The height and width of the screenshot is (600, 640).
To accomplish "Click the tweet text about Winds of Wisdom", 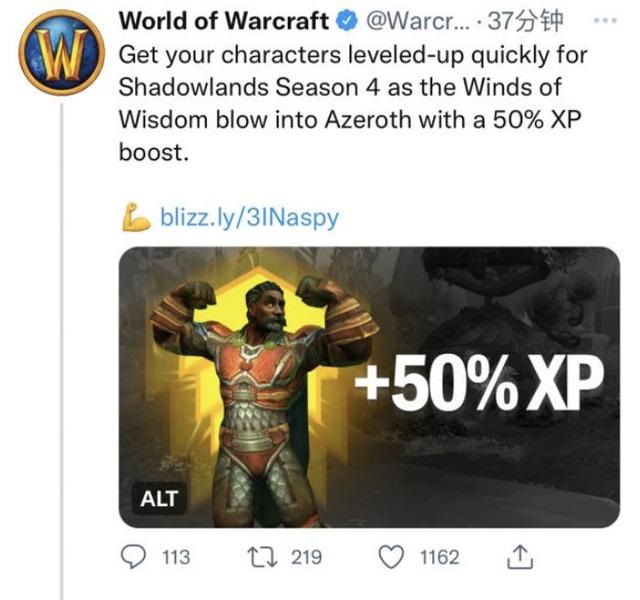I will point(353,104).
